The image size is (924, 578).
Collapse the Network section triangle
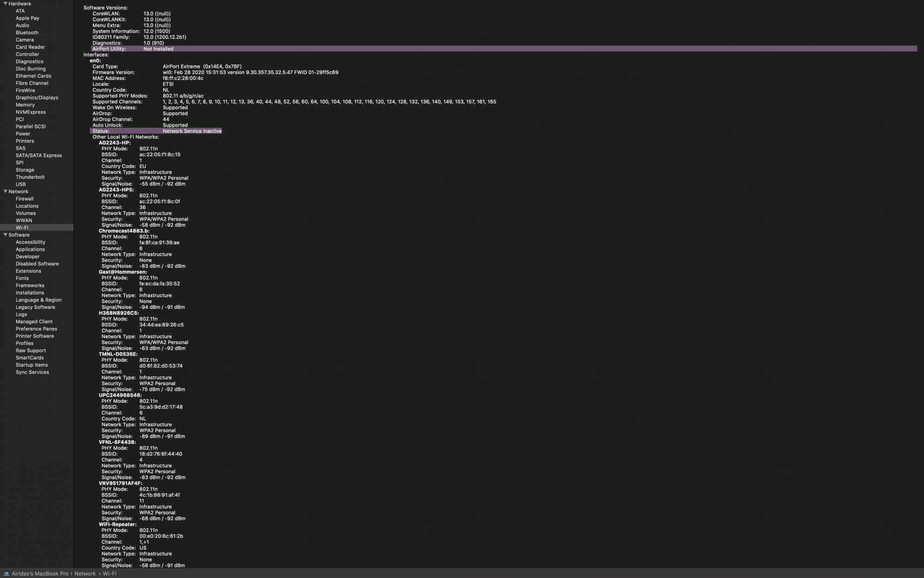tap(5, 191)
